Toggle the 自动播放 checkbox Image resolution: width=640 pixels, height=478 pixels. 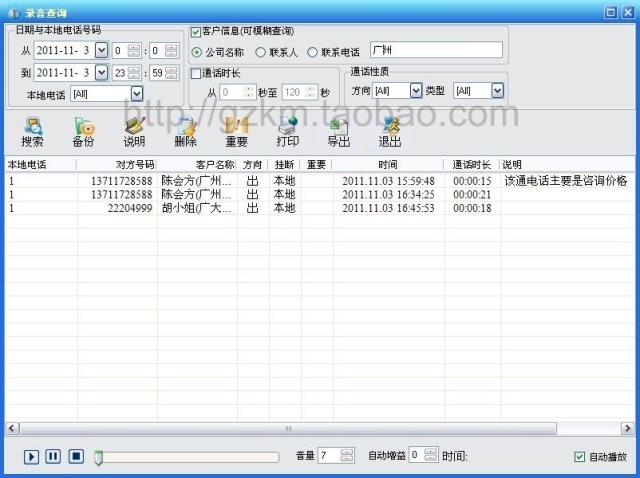click(579, 457)
